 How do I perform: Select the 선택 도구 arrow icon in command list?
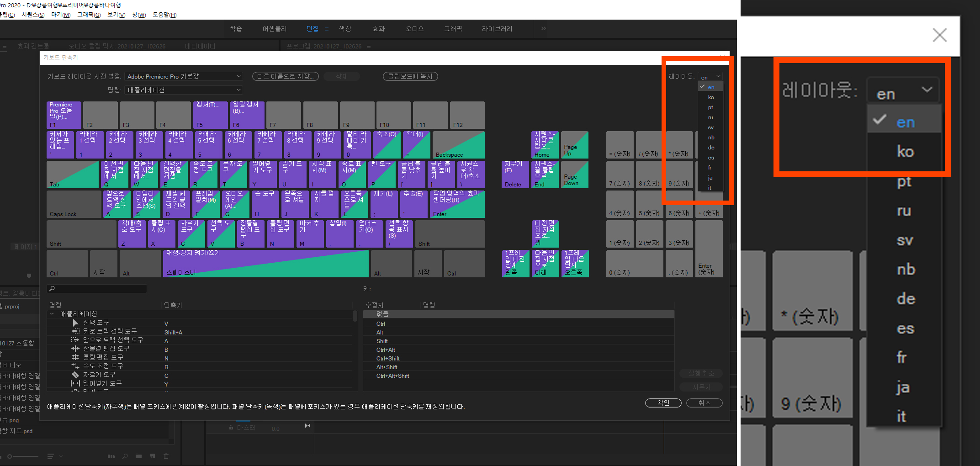click(x=75, y=323)
